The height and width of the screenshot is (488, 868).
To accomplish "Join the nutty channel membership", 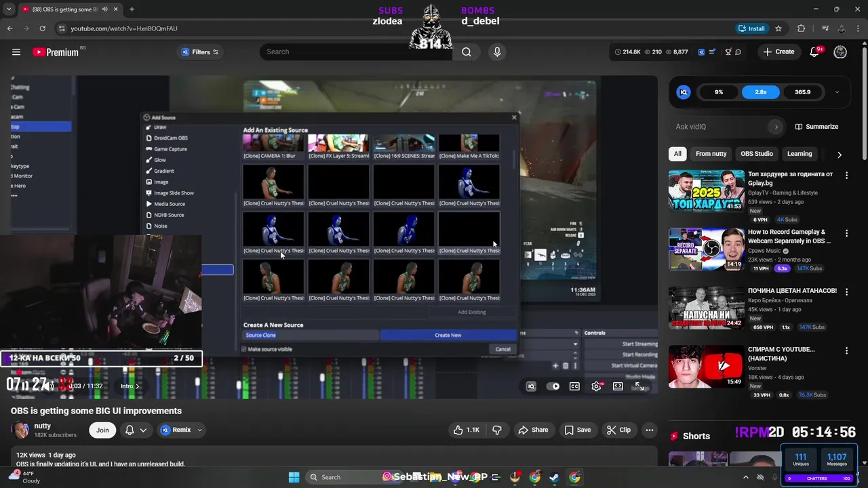I will [x=102, y=430].
